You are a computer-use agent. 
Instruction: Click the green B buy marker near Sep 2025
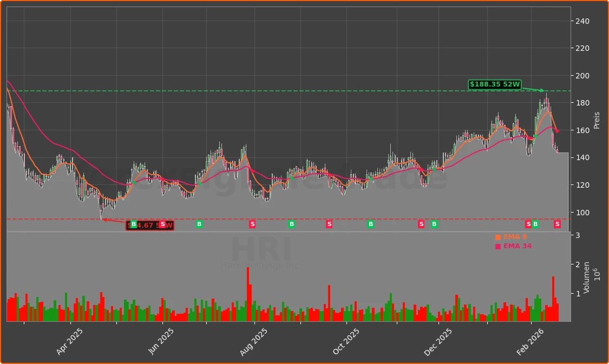click(x=292, y=224)
